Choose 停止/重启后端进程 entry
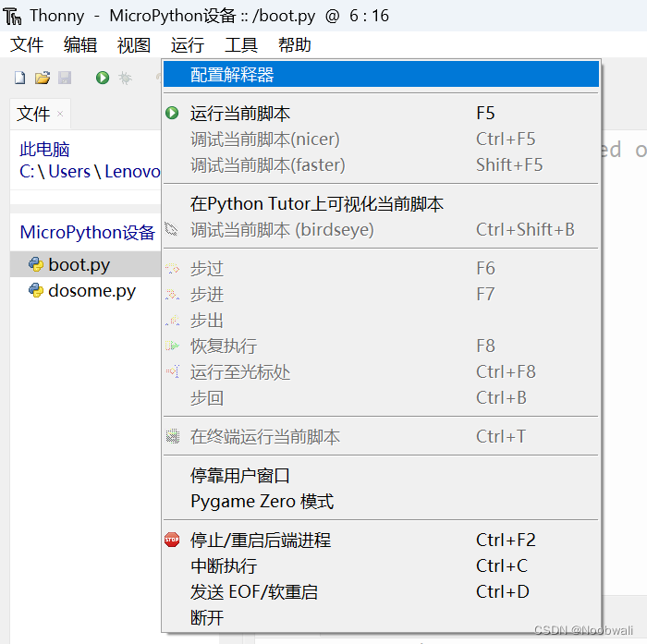647x644 pixels. click(x=381, y=540)
